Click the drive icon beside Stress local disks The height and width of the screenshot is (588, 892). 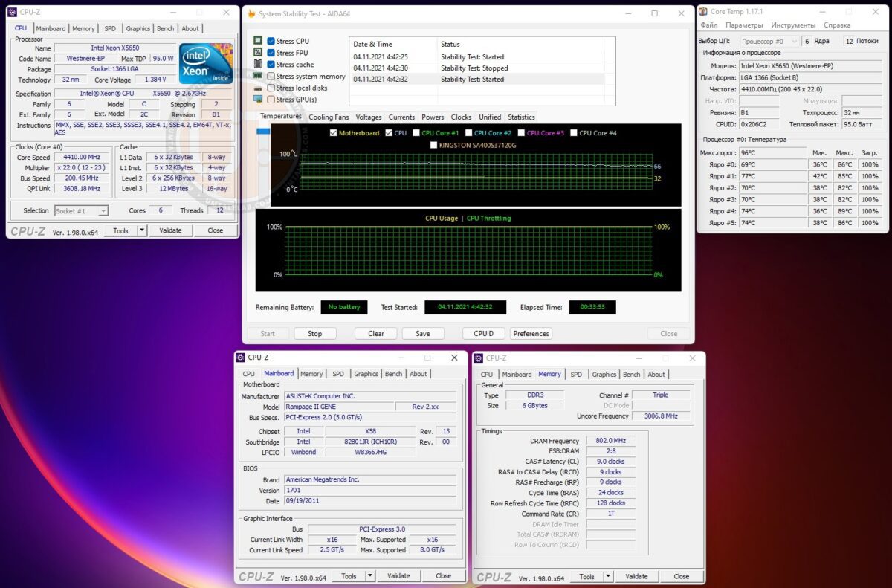point(258,88)
